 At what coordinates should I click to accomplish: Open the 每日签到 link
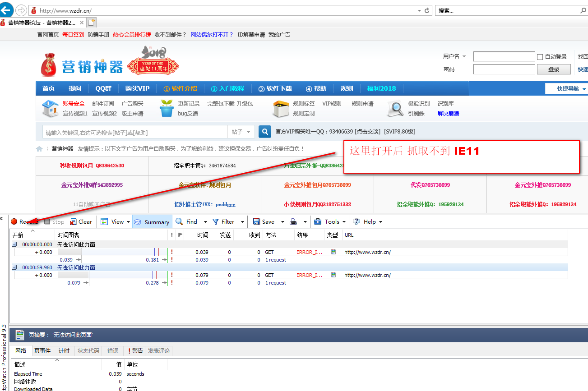(73, 35)
